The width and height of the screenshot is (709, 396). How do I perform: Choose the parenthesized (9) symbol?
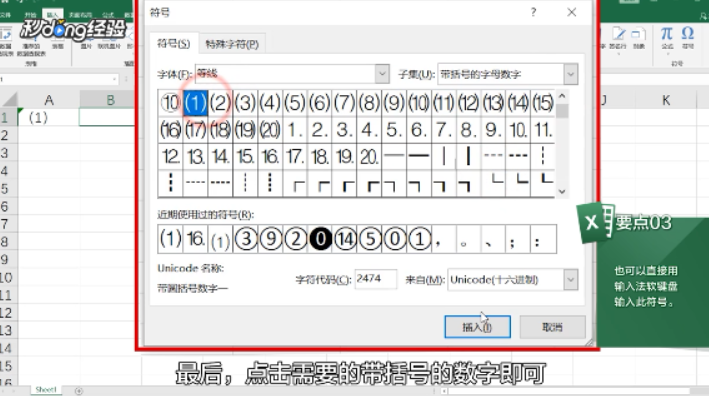(394, 103)
